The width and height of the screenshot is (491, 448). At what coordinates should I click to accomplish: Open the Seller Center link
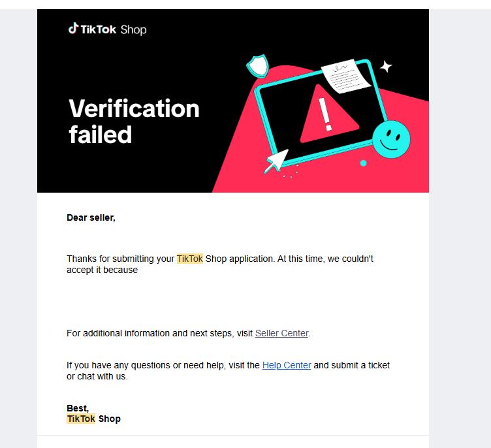(281, 333)
